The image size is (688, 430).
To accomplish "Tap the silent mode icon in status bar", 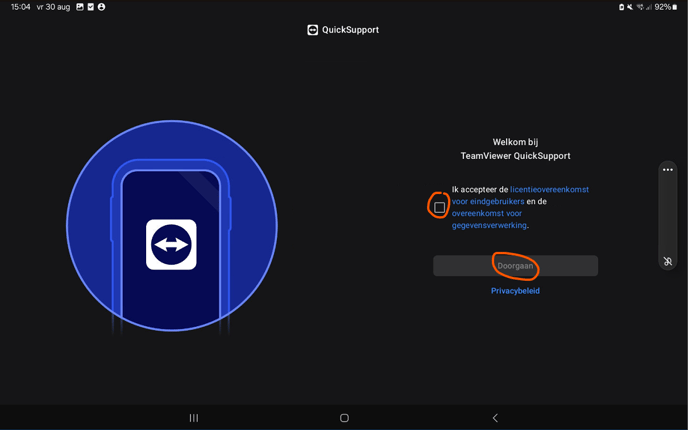I will (x=630, y=7).
